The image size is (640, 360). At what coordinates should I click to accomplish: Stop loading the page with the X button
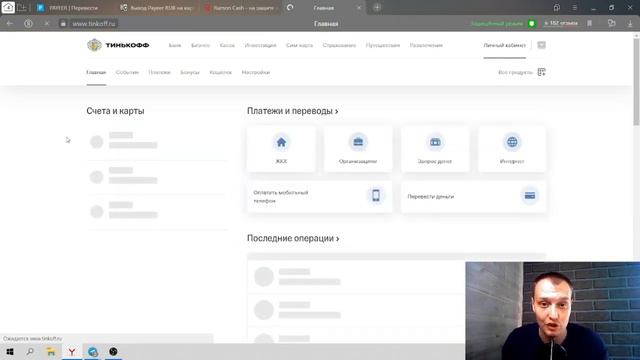pos(47,24)
